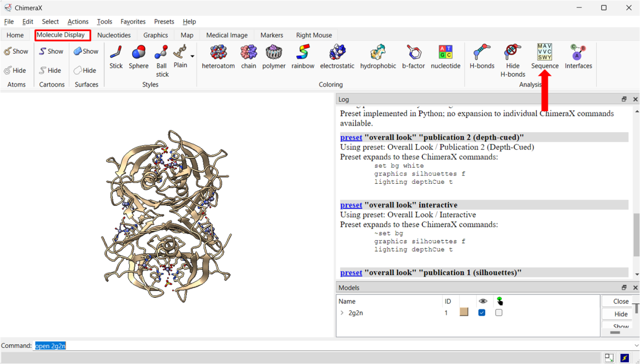Open the Presets menu

164,22
